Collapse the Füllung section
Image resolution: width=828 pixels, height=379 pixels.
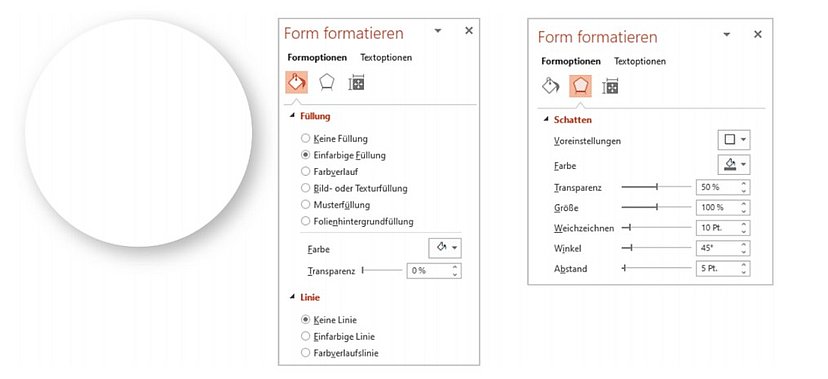click(292, 116)
